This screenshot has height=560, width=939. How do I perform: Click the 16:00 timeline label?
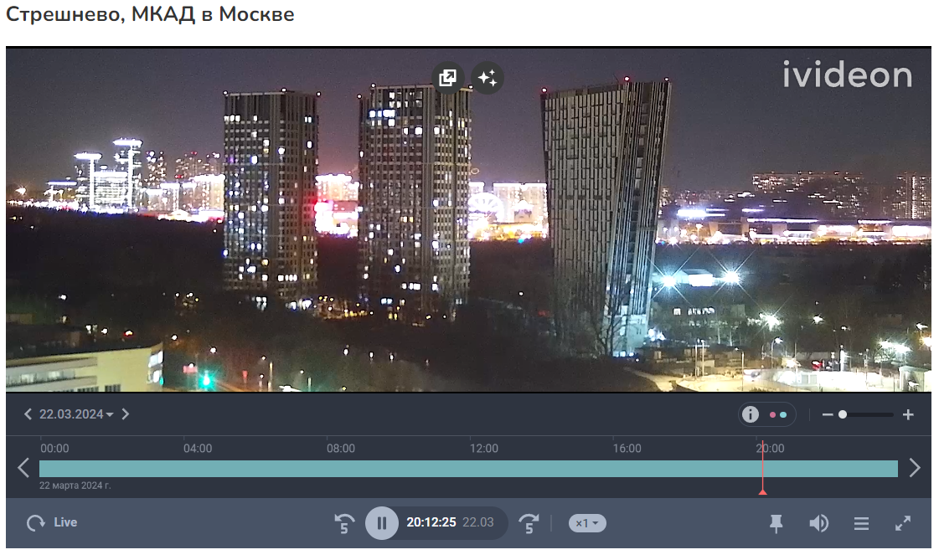coord(627,448)
